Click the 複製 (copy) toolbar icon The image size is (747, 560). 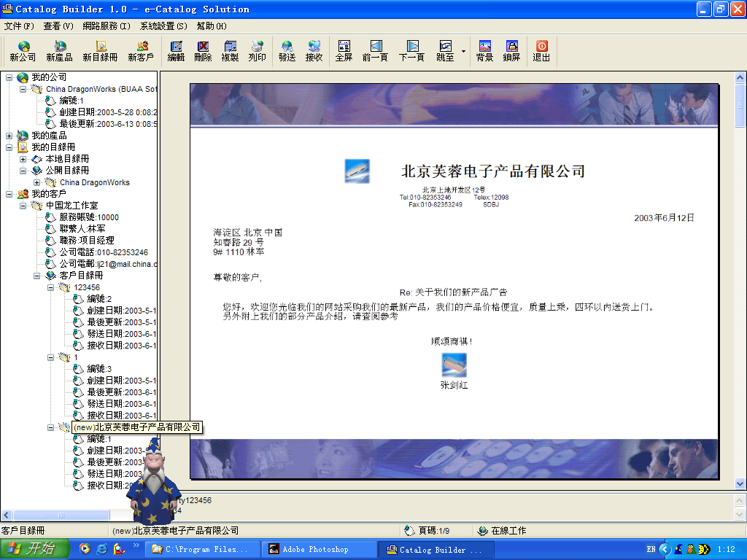pyautogui.click(x=230, y=51)
